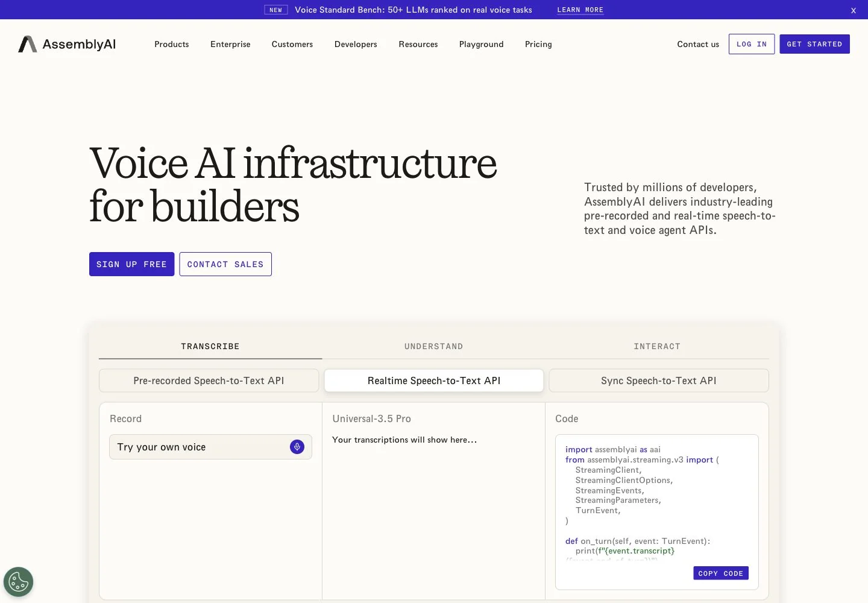The width and height of the screenshot is (868, 603).
Task: Click the 'def on_turn' code line
Action: coord(638,541)
